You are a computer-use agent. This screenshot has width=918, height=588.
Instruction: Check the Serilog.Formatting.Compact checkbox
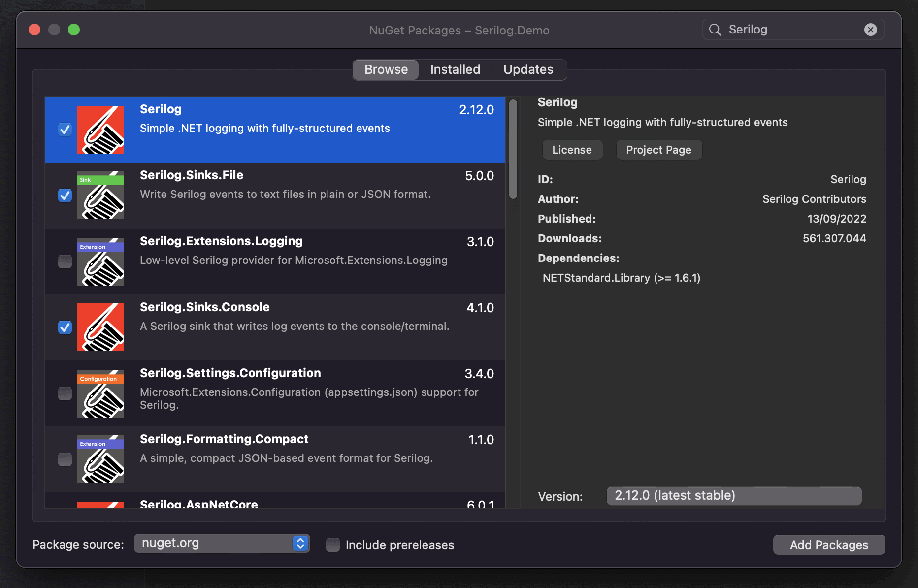coord(65,459)
